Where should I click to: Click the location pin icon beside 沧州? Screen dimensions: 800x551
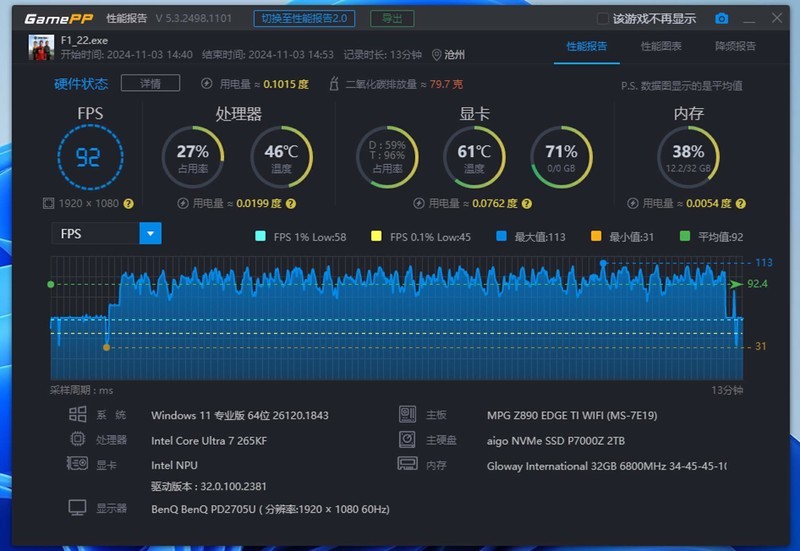coord(436,55)
